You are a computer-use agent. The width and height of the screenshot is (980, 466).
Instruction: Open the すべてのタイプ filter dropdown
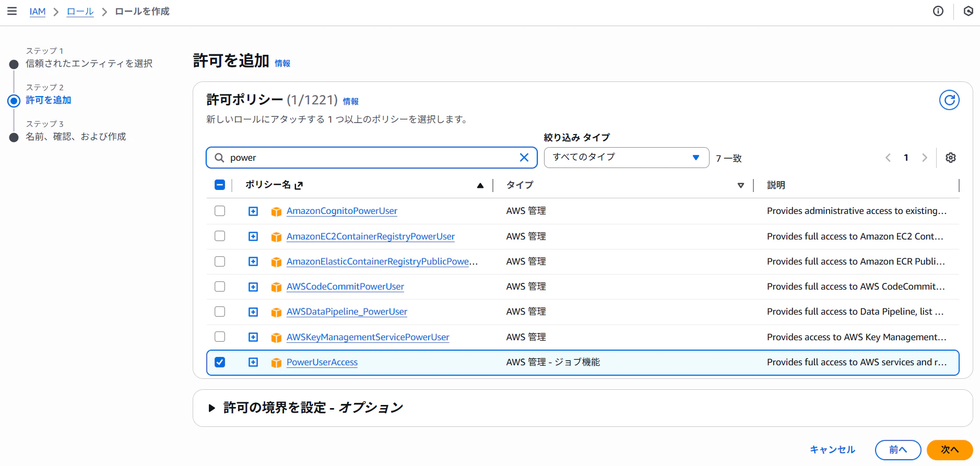point(627,157)
